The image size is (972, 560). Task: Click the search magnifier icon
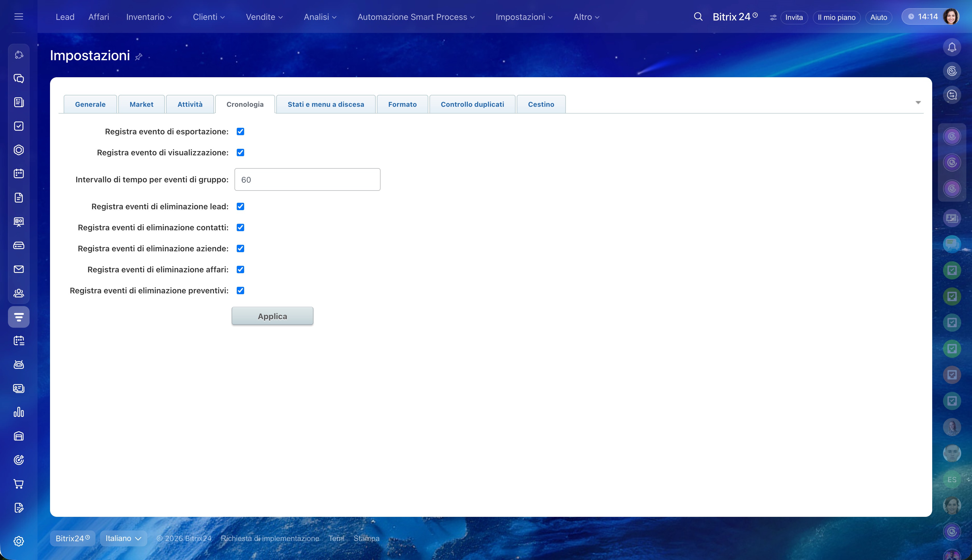click(x=698, y=17)
